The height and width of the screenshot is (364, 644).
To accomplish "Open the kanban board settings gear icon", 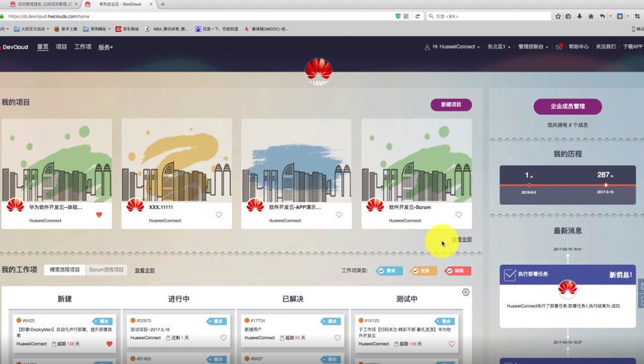I will pos(465,292).
